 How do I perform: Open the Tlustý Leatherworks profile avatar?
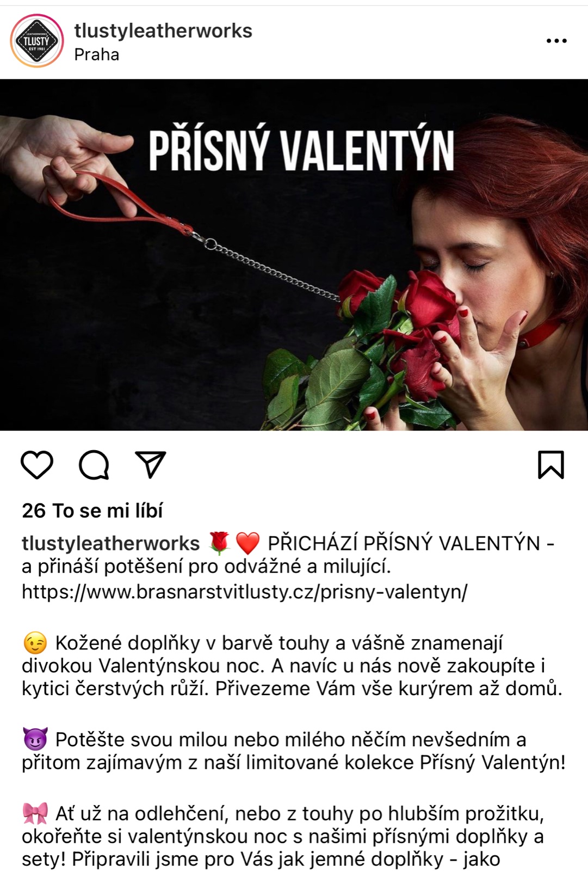point(37,41)
